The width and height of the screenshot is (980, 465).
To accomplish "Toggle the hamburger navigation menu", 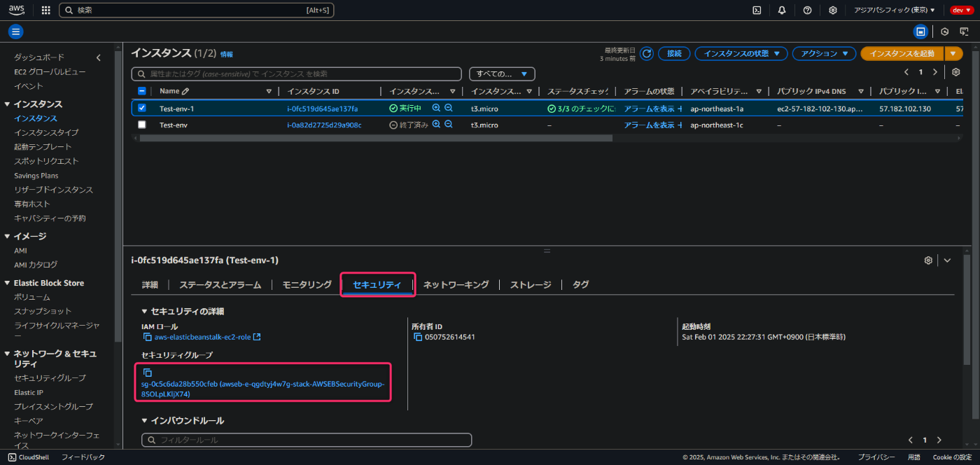I will (16, 32).
